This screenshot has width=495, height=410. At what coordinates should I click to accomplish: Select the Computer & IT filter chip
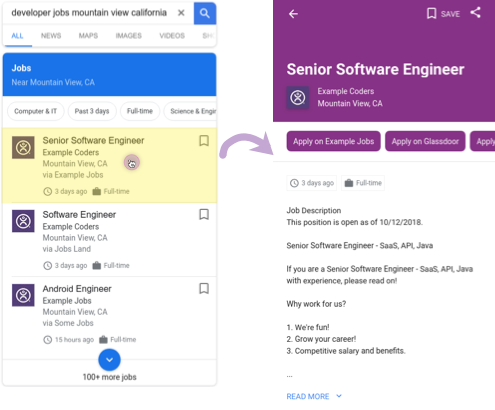pyautogui.click(x=36, y=111)
